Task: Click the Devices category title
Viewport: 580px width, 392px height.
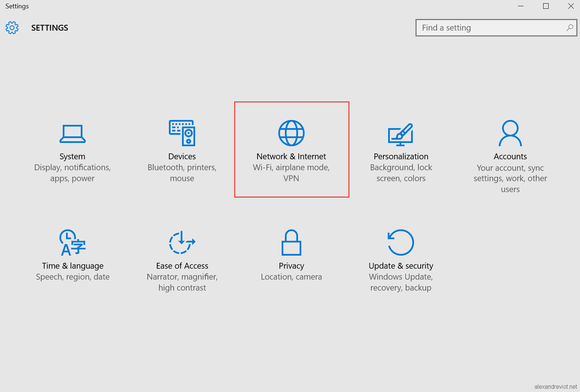Action: click(182, 156)
